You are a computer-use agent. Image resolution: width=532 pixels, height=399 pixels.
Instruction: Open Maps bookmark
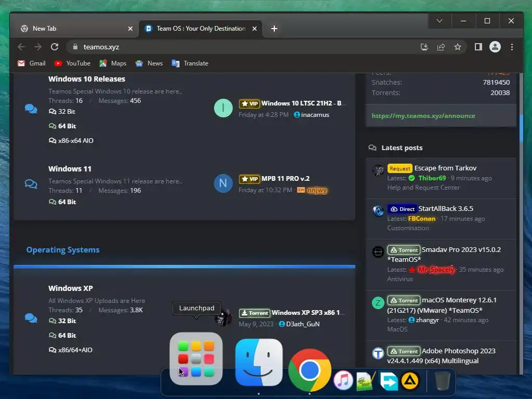click(113, 63)
